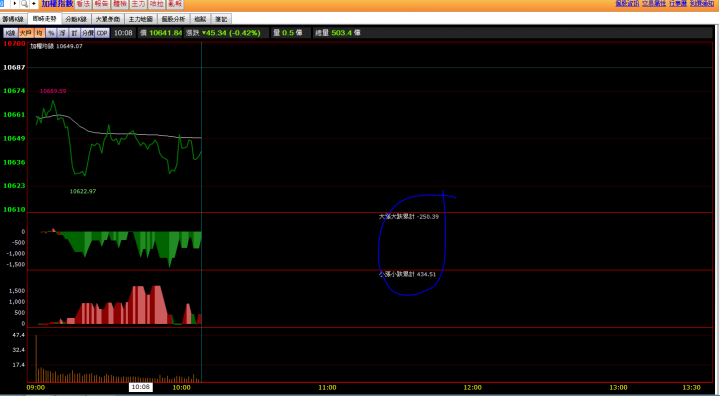Click the low price label 10622.97

click(83, 191)
